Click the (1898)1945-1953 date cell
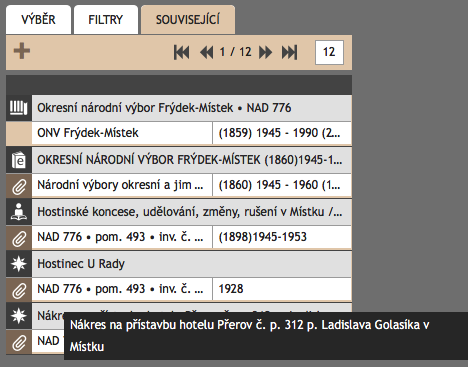This screenshot has width=468, height=367. [282, 237]
